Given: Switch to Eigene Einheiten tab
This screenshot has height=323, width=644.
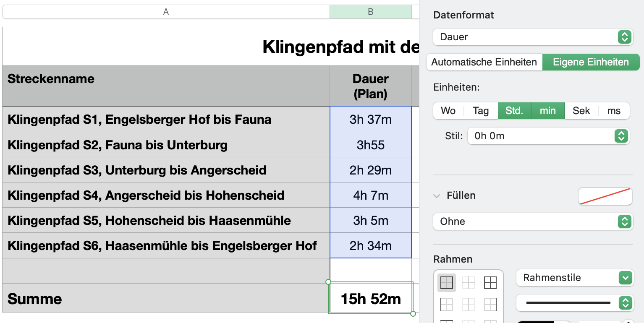Looking at the screenshot, I should pyautogui.click(x=591, y=63).
